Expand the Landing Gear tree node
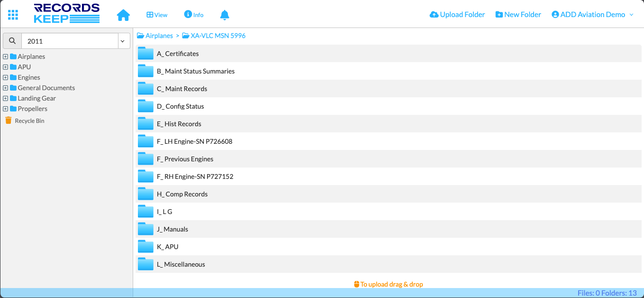 click(6, 98)
